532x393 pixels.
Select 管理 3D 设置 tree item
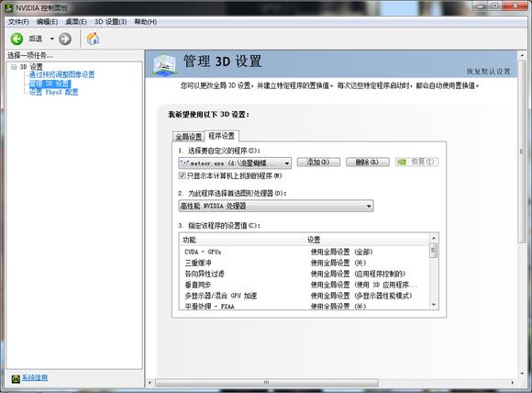coord(50,84)
